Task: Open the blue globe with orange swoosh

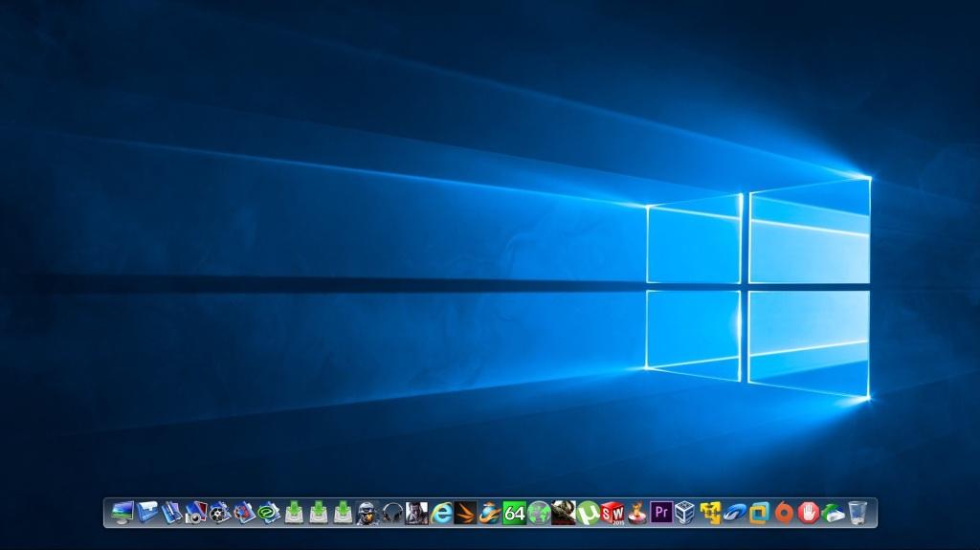Action: pyautogui.click(x=490, y=513)
